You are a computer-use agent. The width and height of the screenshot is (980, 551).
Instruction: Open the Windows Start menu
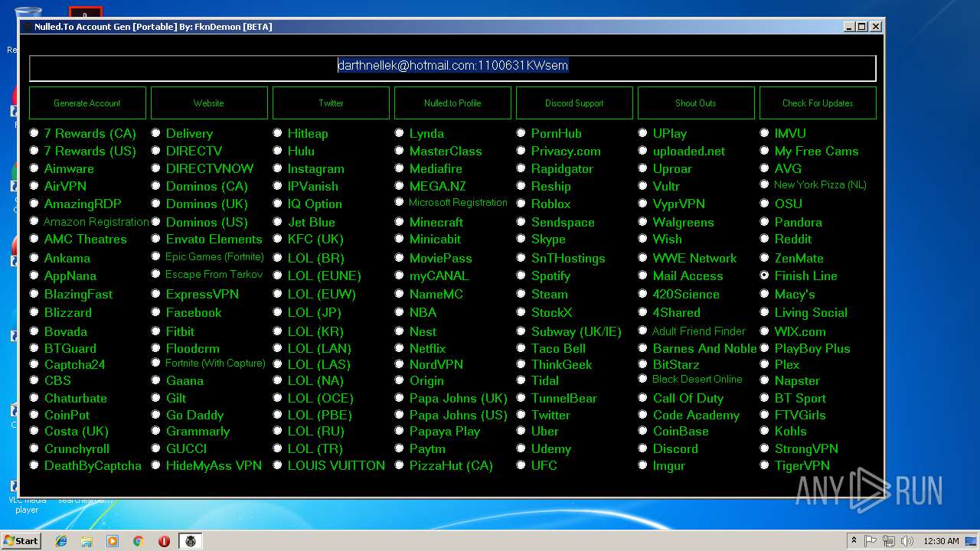pos(21,540)
